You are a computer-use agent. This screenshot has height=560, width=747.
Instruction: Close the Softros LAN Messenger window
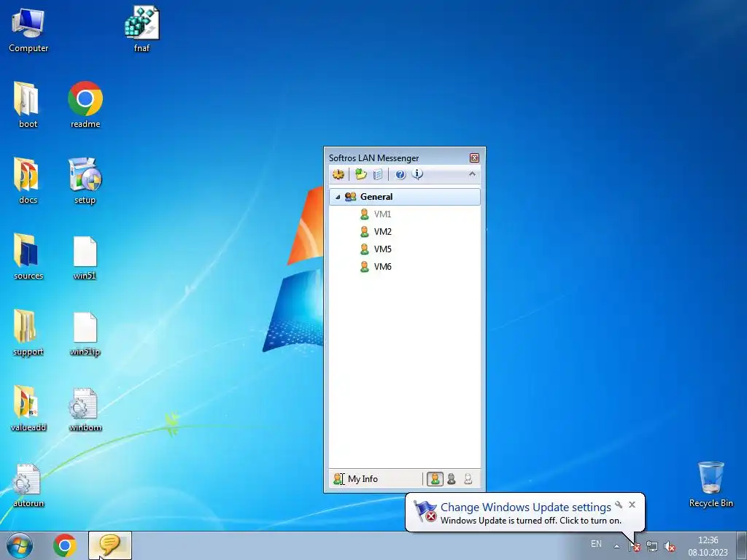pos(474,158)
